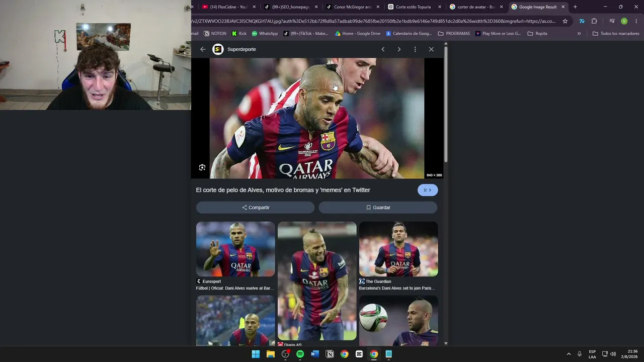This screenshot has height=362, width=644.
Task: Open the Superdeporte source name link
Action: click(242, 49)
